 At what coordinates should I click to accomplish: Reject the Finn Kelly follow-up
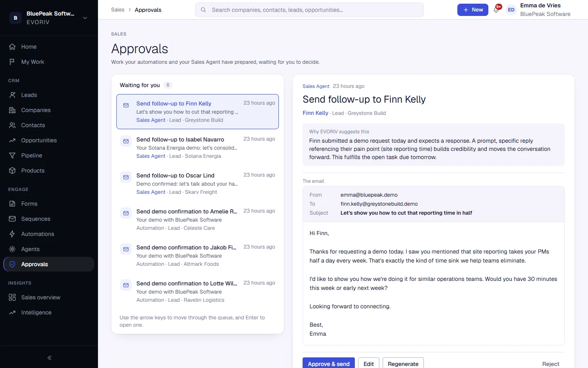point(551,364)
